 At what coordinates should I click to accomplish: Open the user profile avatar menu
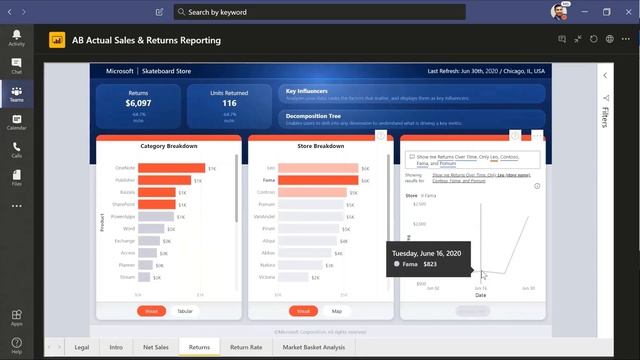point(559,11)
